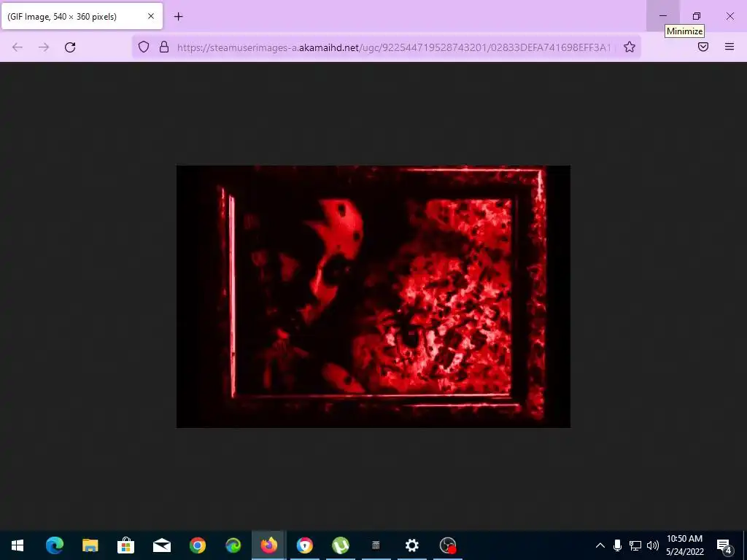
Task: Show hidden system tray icons
Action: pos(600,545)
